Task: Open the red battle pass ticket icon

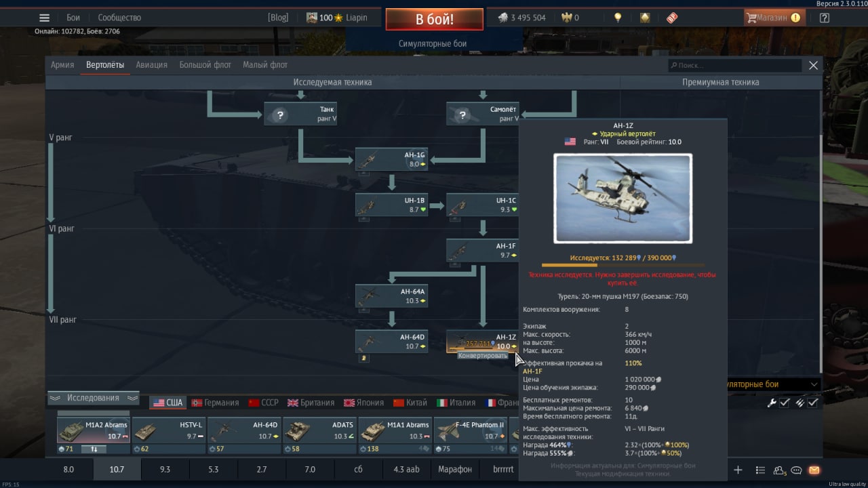Action: [671, 18]
